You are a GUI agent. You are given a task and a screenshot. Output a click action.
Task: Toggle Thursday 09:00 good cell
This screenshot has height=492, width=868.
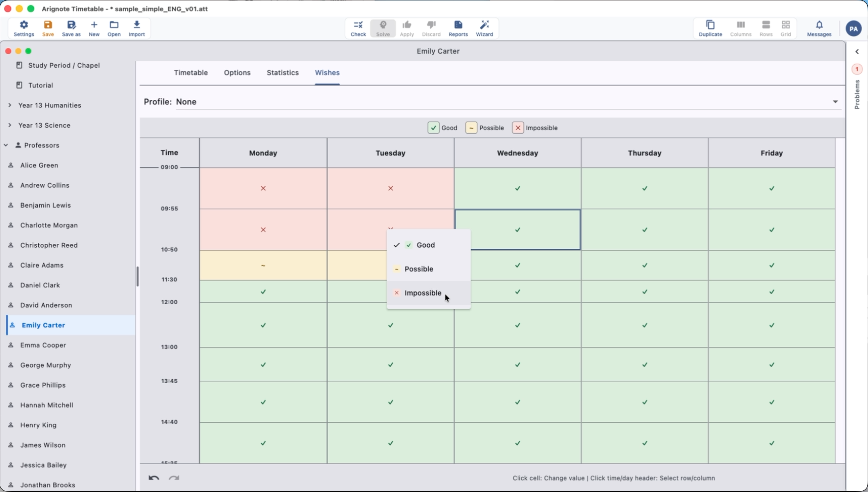[x=645, y=188]
